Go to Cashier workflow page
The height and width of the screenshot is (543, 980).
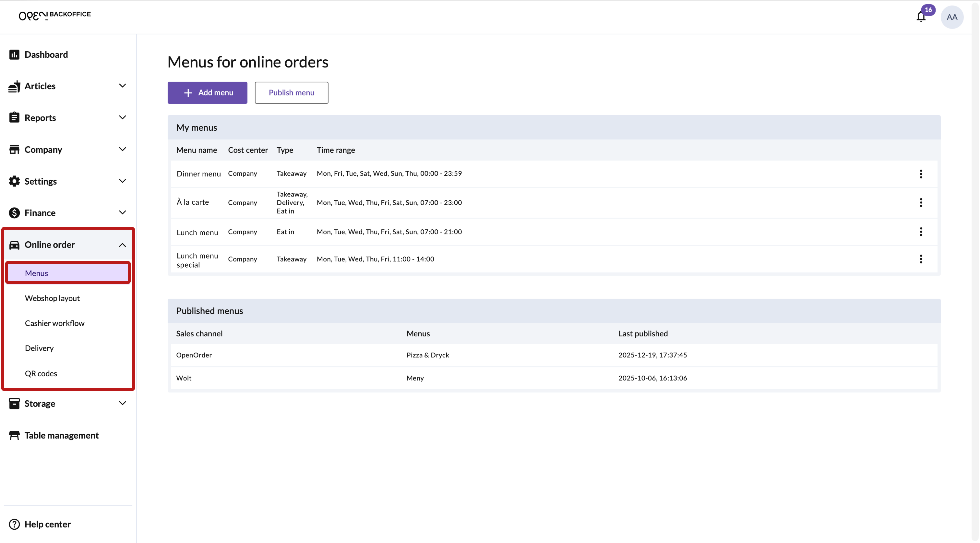54,323
